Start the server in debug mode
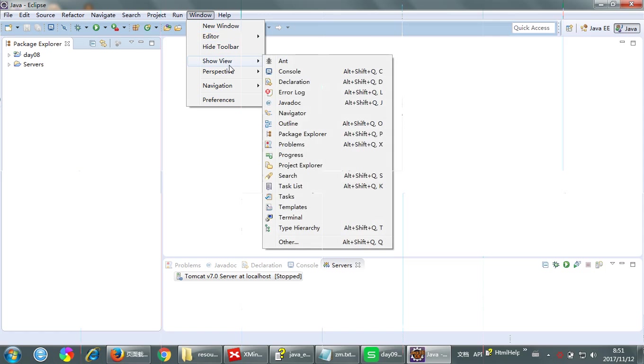This screenshot has width=644, height=364. click(556, 265)
